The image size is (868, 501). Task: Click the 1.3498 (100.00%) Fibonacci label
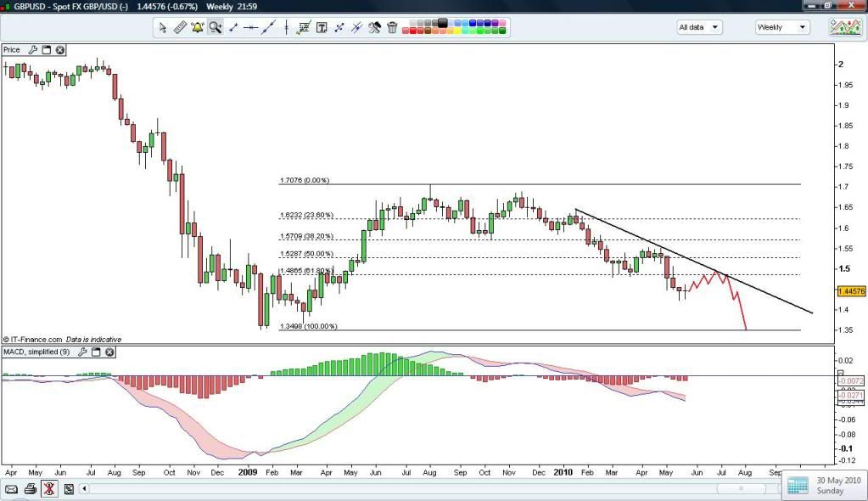pyautogui.click(x=308, y=326)
